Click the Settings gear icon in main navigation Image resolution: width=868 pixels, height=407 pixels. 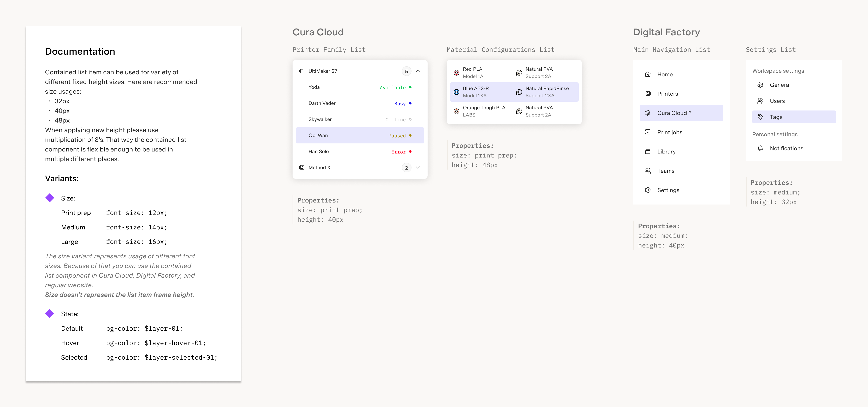pos(648,190)
